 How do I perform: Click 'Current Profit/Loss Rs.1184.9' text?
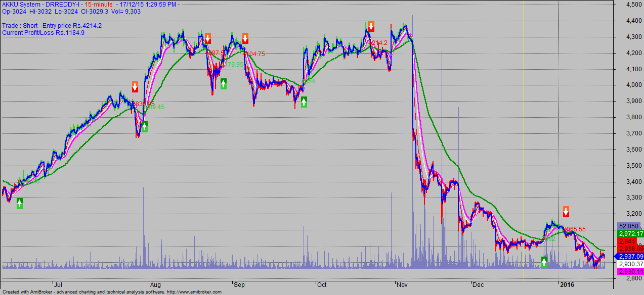point(44,33)
